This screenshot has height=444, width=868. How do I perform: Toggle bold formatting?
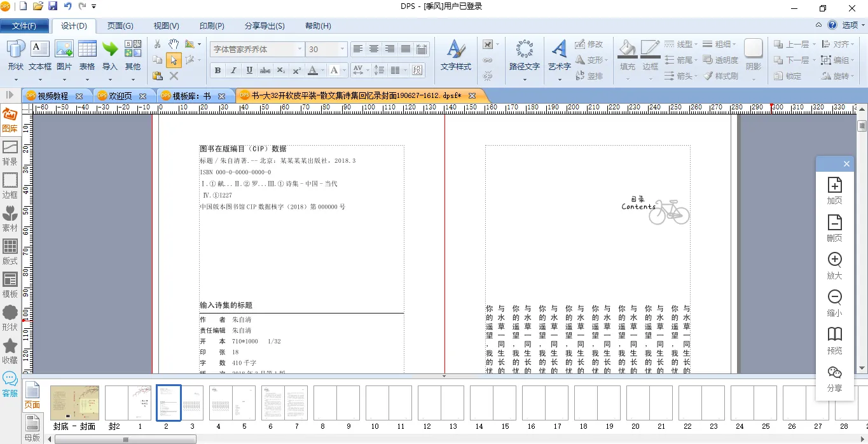217,70
